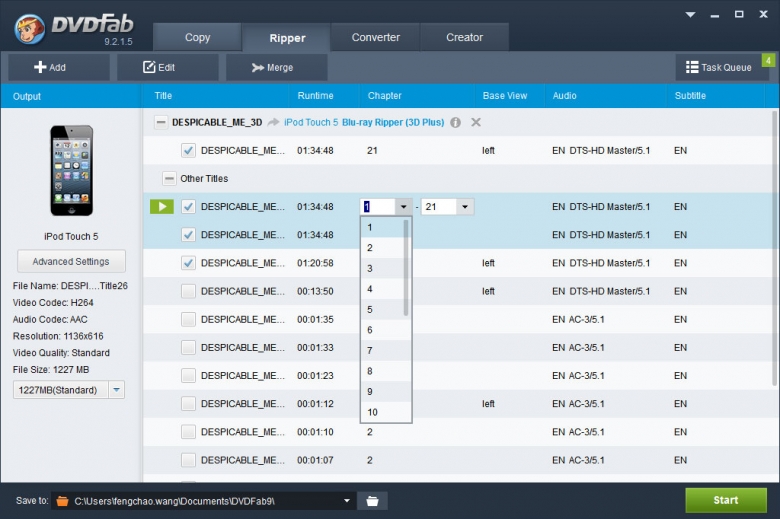Select chapter 5 from the dropdown list
The image size is (780, 519).
pyautogui.click(x=370, y=309)
